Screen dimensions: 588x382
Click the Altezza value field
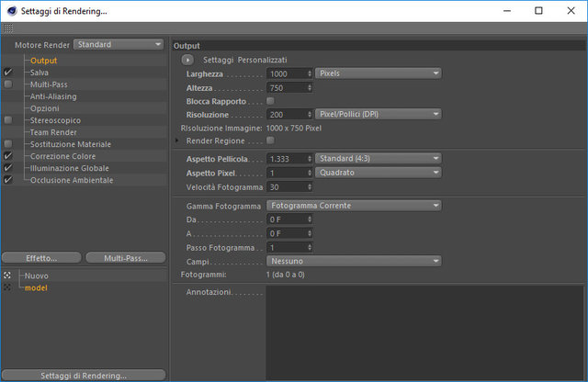click(287, 88)
